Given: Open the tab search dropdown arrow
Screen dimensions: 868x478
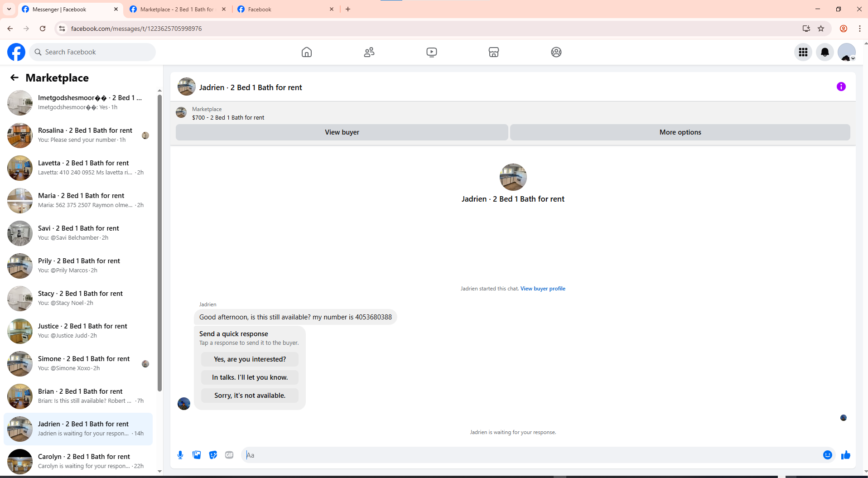Looking at the screenshot, I should [x=9, y=9].
